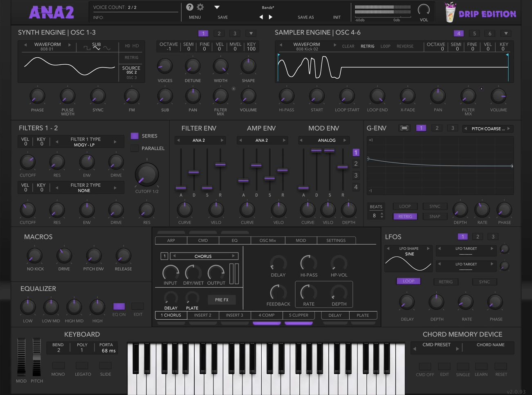532x395 pixels.
Task: Click the G-ENV display view icon
Action: 404,128
